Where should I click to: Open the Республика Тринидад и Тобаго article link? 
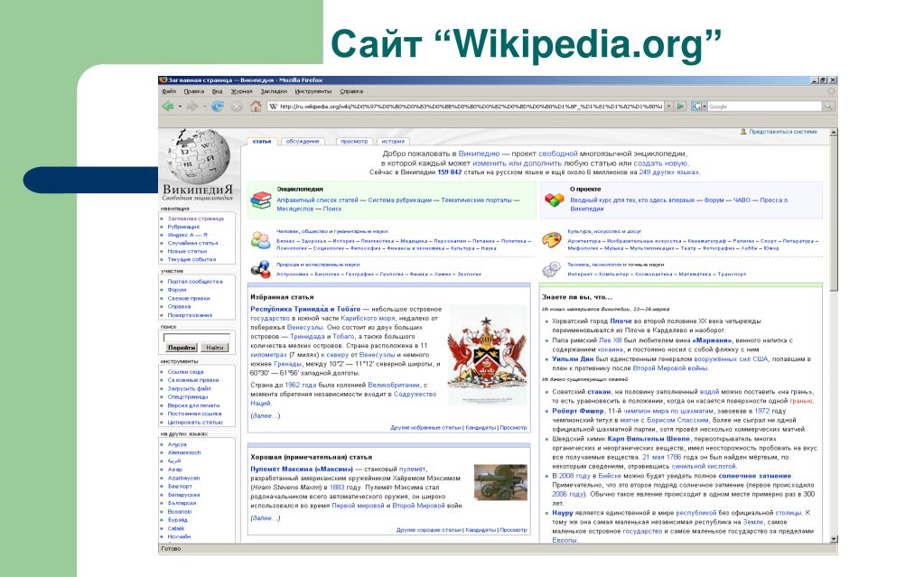click(305, 309)
